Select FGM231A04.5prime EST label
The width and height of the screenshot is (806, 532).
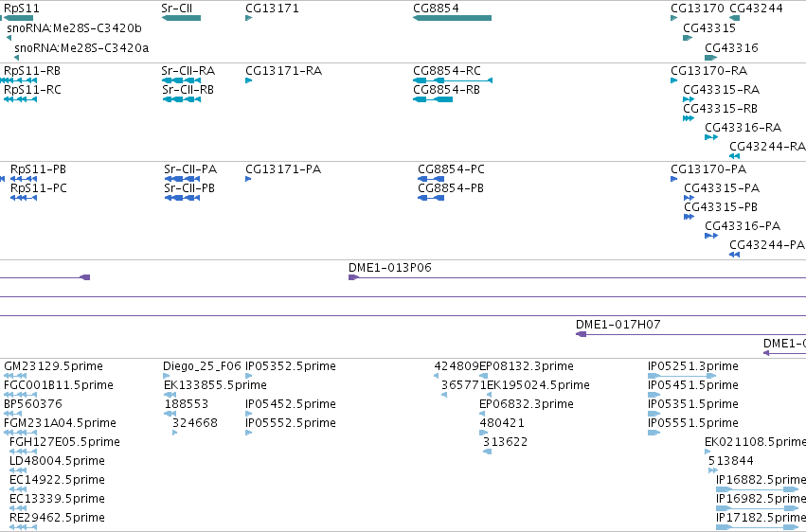point(60,423)
